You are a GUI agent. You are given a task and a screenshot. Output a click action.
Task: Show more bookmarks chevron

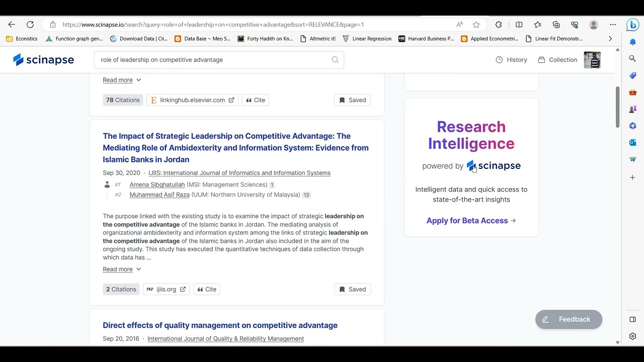pos(610,39)
